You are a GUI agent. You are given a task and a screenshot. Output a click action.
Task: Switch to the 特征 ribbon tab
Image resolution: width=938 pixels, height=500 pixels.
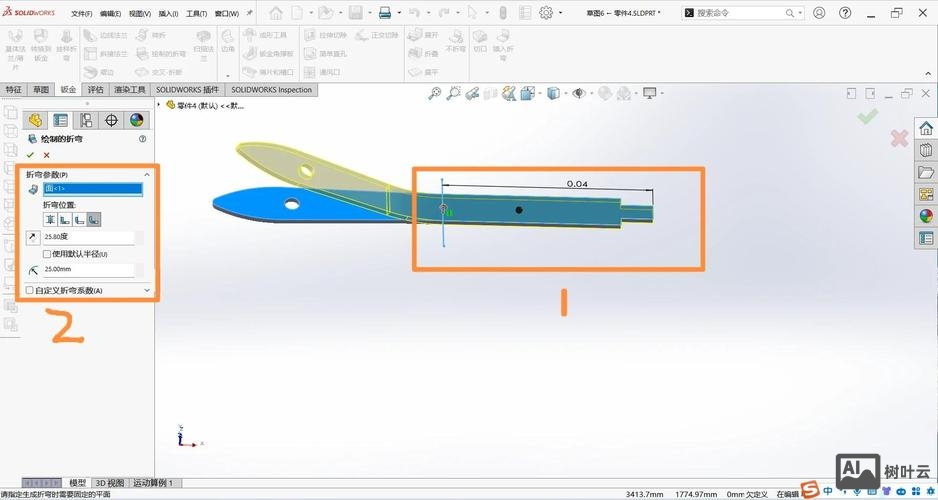[13, 89]
